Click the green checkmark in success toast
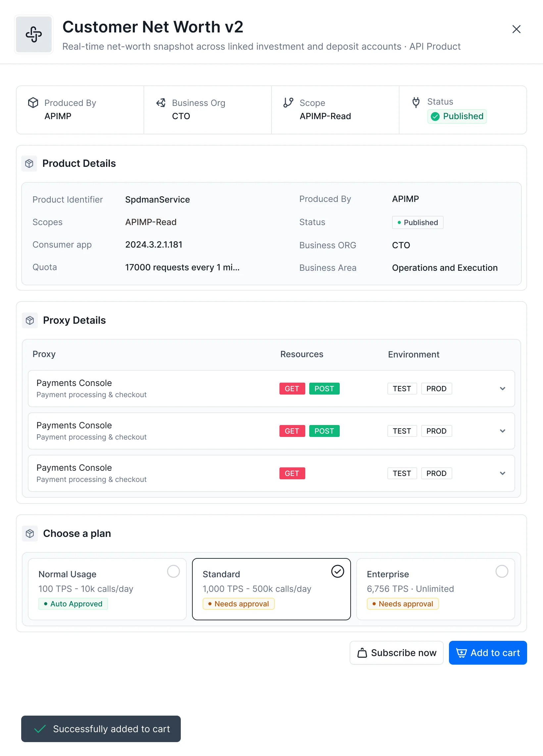The width and height of the screenshot is (543, 756). pyautogui.click(x=40, y=729)
